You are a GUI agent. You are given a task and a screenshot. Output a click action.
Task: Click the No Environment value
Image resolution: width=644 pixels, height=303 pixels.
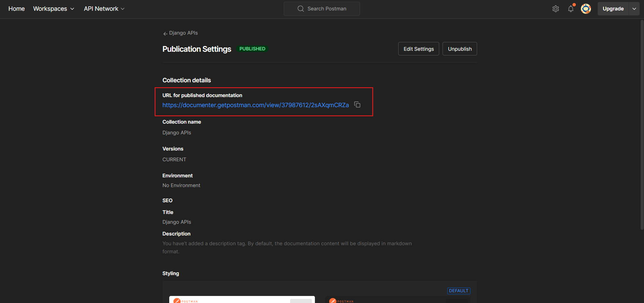tap(181, 185)
